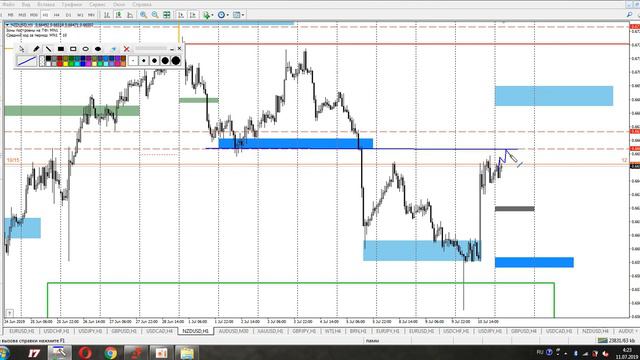Switch to the GBPJPY,H1 chart tab
Screen dimensions: 640x360
coord(304,331)
